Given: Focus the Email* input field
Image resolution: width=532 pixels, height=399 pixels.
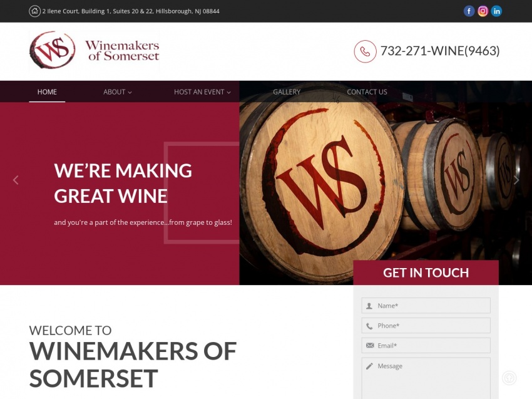Looking at the screenshot, I should (x=426, y=345).
